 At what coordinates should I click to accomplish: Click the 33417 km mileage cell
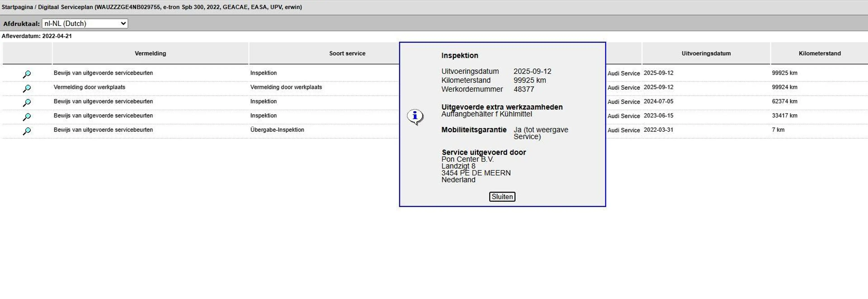click(784, 115)
